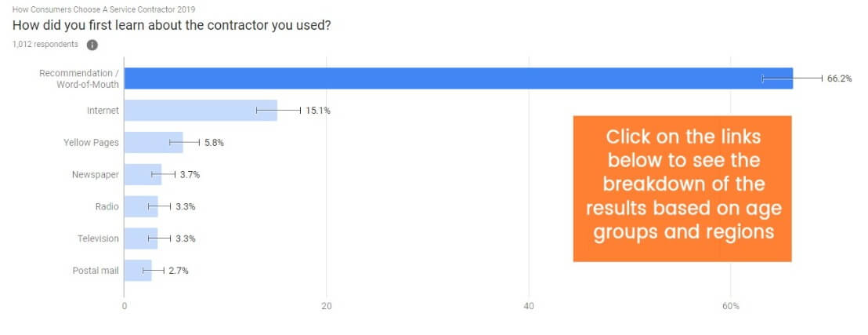The height and width of the screenshot is (335, 868).
Task: Click the info icon beside 1,012 respondents
Action: point(92,45)
